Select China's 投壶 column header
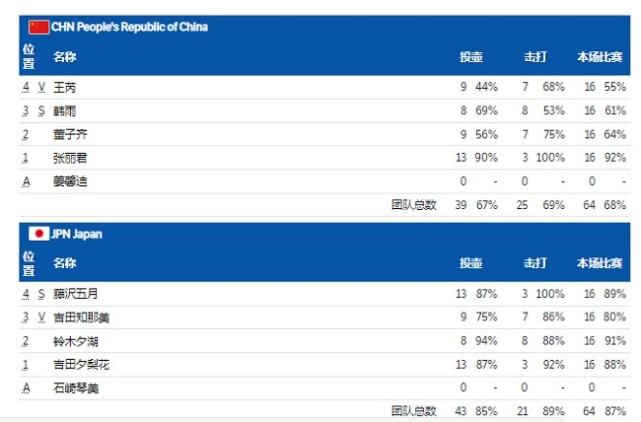 [471, 56]
